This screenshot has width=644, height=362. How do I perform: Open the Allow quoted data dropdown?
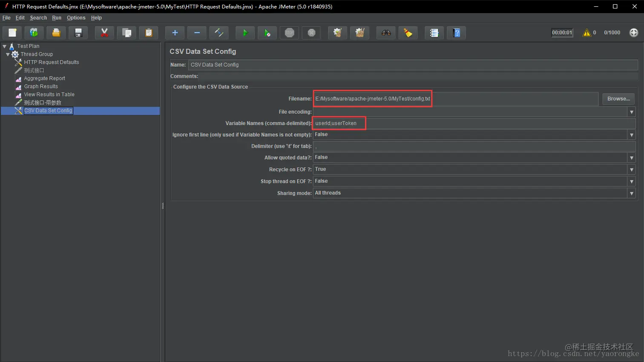pyautogui.click(x=631, y=158)
